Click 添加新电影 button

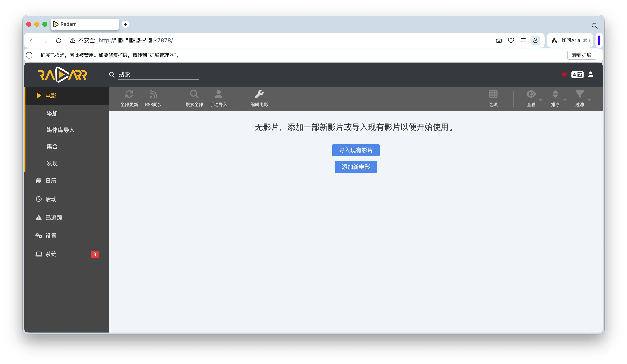click(x=356, y=167)
